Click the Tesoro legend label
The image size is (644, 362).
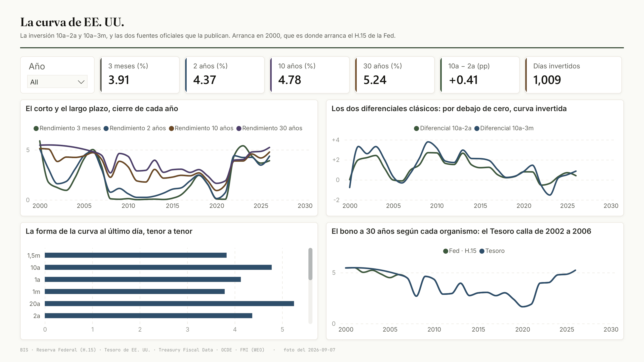point(495,251)
